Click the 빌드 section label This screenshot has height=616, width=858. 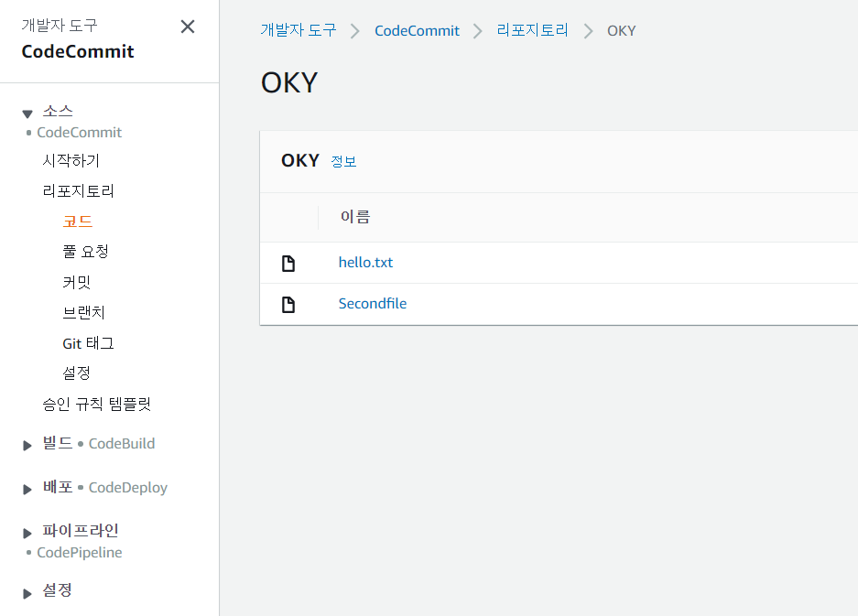coord(58,443)
